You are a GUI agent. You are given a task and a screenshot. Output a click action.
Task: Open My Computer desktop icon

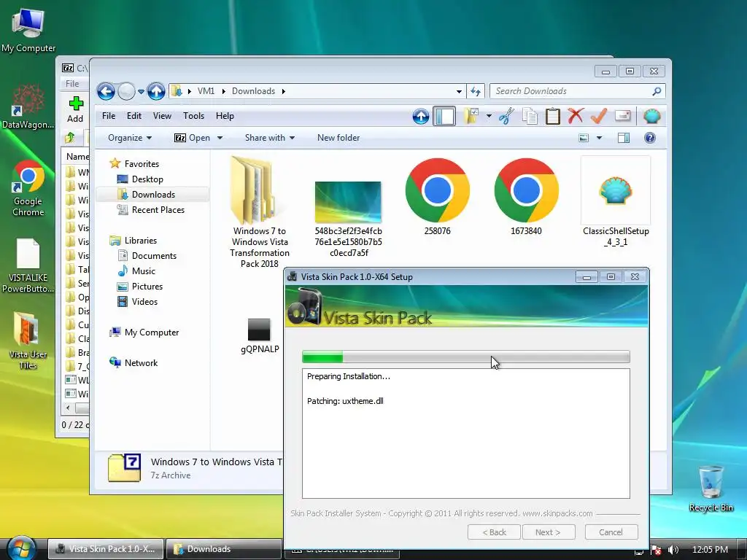[x=28, y=30]
